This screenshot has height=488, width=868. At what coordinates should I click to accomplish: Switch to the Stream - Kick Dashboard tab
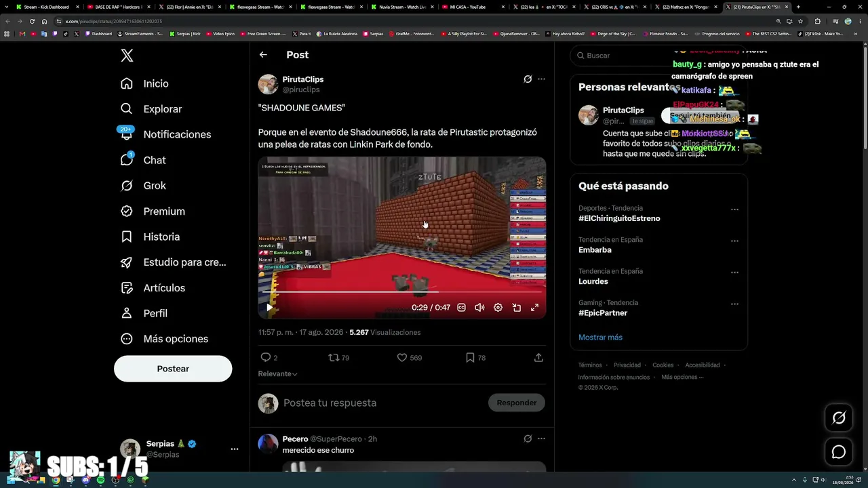(46, 7)
